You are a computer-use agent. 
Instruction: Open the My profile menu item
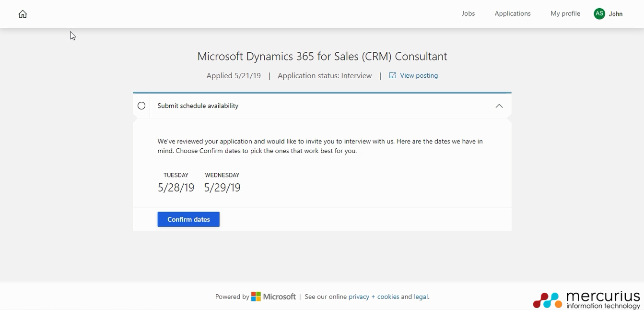pos(565,13)
